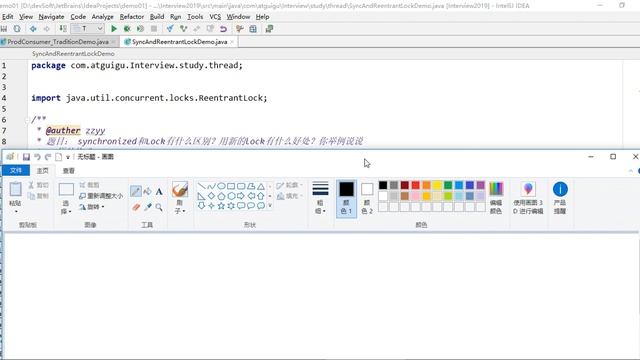Click Edit with Paint 3D button
This screenshot has width=640, height=360.
coord(528,198)
